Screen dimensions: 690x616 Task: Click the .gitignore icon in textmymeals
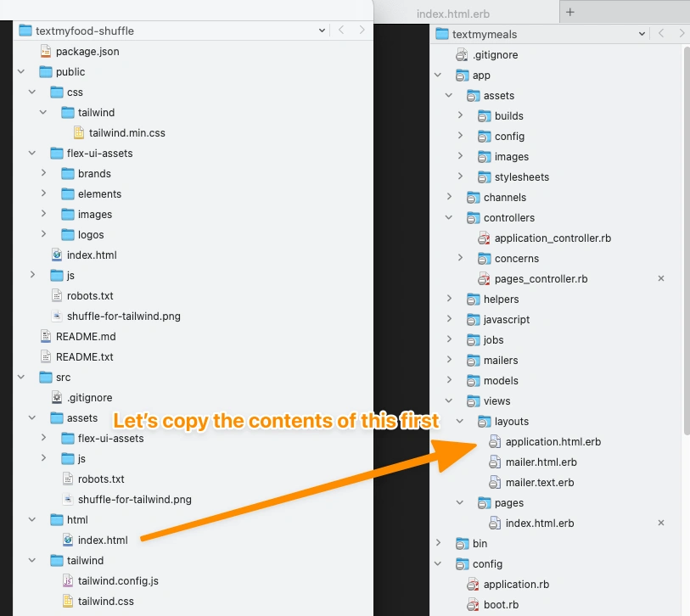point(462,55)
